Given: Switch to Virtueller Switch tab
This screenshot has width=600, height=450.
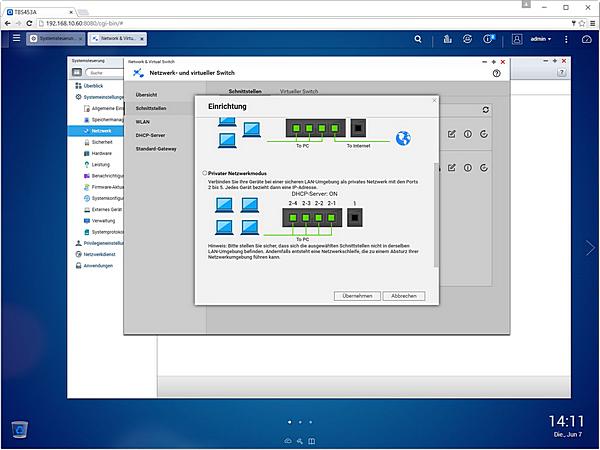Looking at the screenshot, I should click(299, 91).
